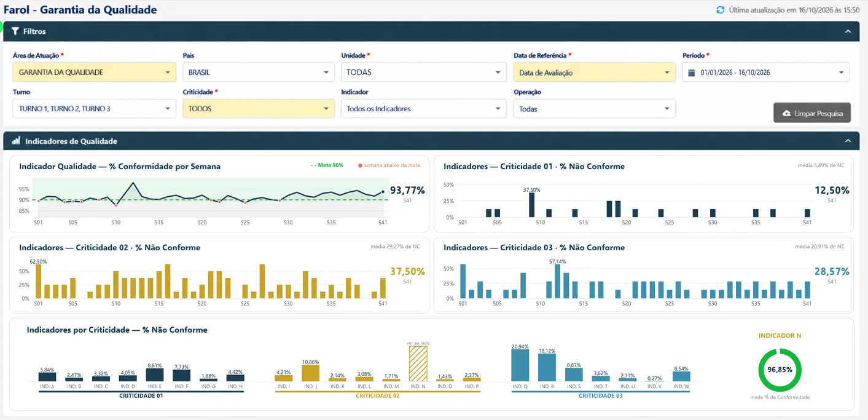Open the Operação dropdown showing Todas
The width and height of the screenshot is (868, 420).
(595, 109)
